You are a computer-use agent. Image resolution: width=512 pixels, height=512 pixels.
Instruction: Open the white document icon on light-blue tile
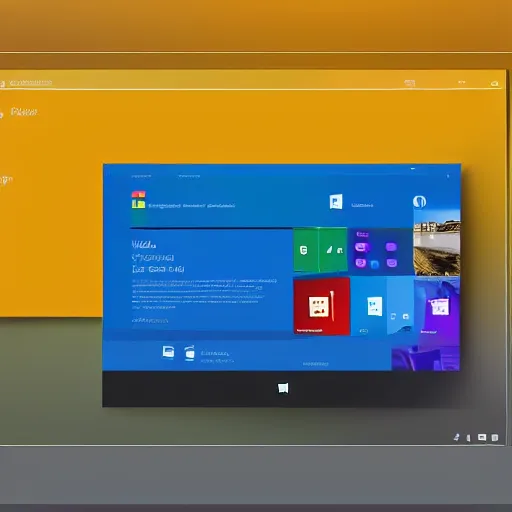(x=375, y=306)
